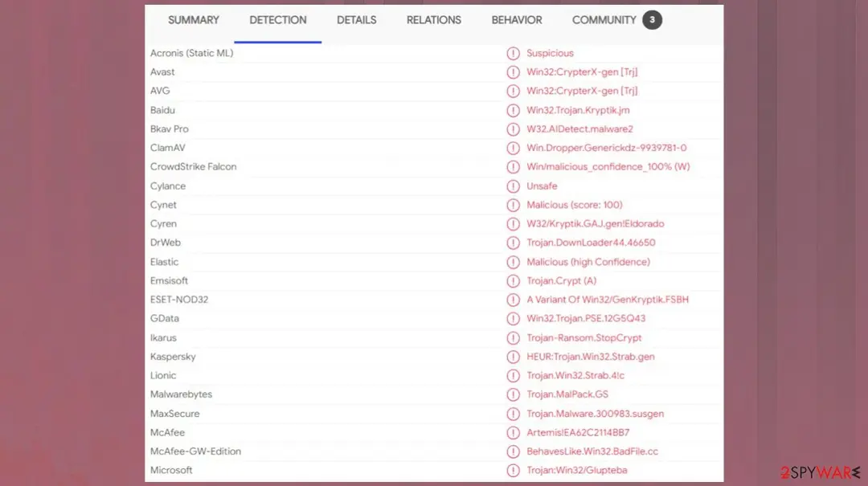Screen dimensions: 868x486
Task: Click the warning icon in the DrWeb row
Action: [x=513, y=243]
